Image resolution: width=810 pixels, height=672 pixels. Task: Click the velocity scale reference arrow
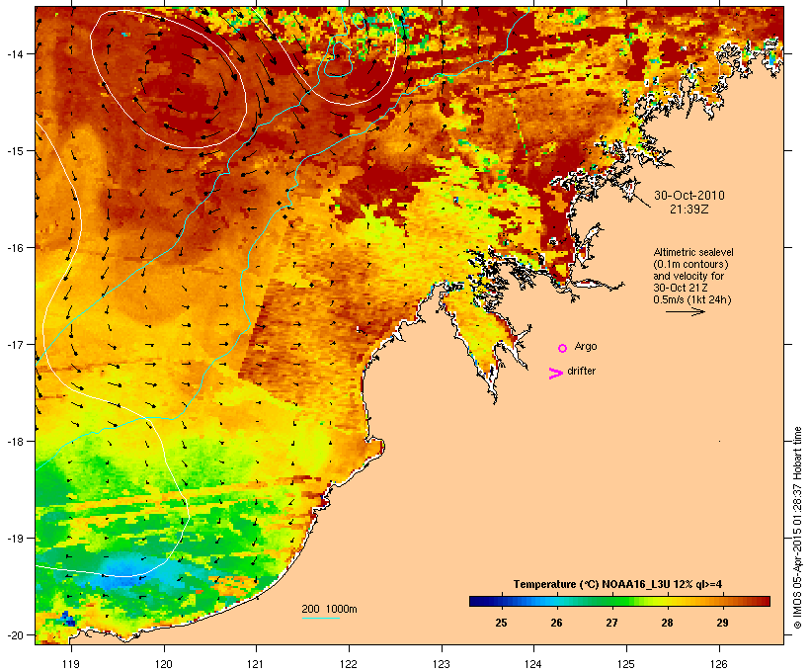pos(685,311)
